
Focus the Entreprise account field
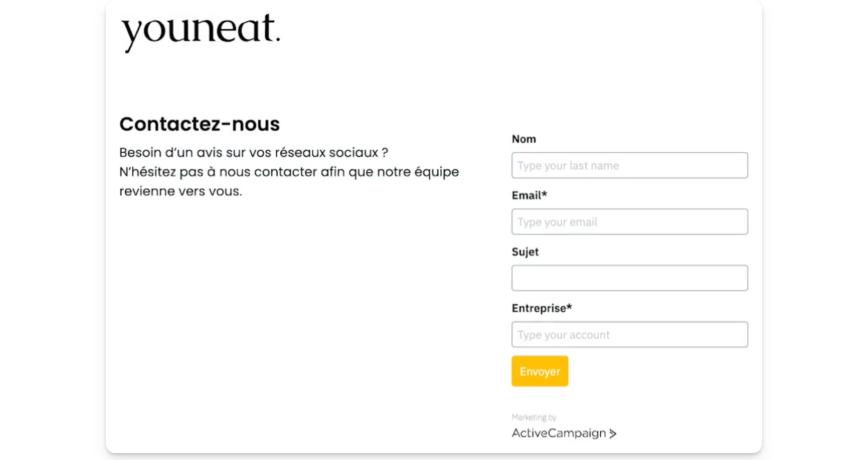coord(629,335)
